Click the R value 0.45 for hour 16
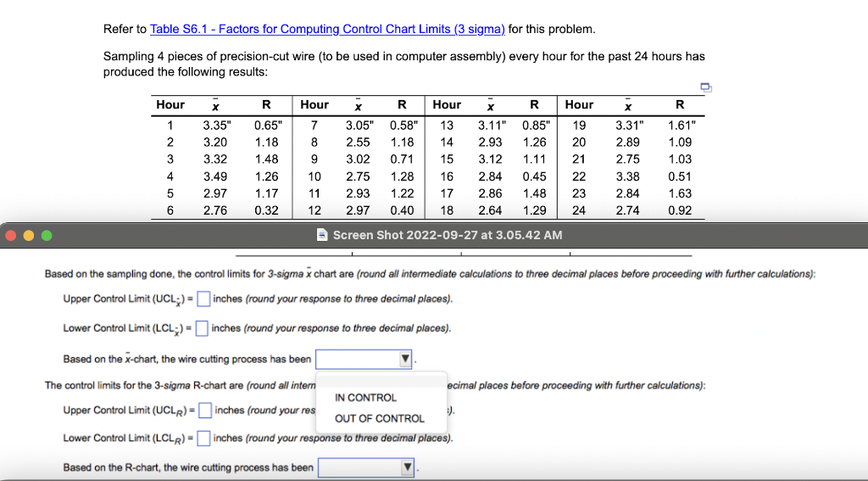This screenshot has width=868, height=481. click(x=534, y=176)
